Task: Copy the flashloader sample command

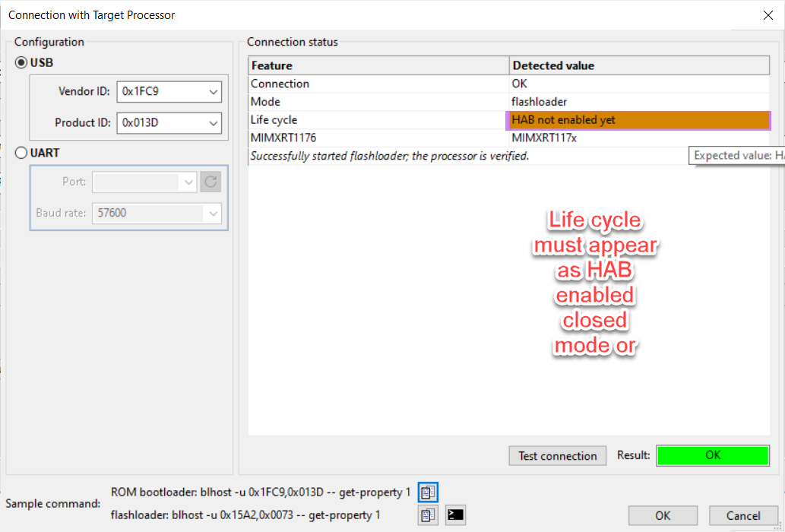Action: pos(427,515)
